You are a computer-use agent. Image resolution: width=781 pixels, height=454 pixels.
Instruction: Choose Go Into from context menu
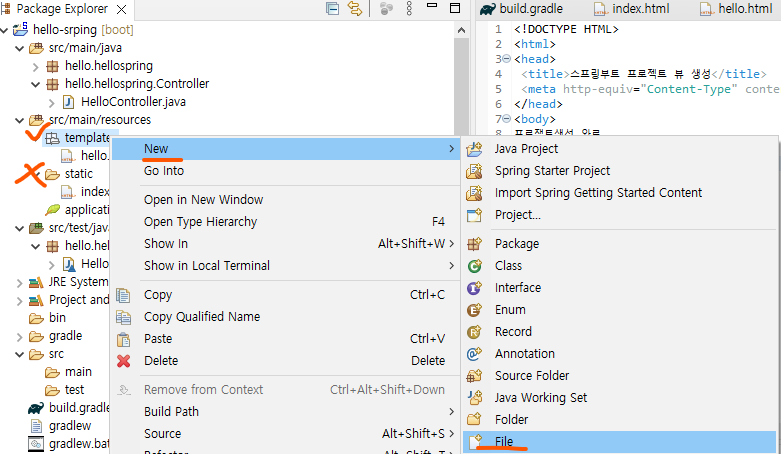pos(285,171)
